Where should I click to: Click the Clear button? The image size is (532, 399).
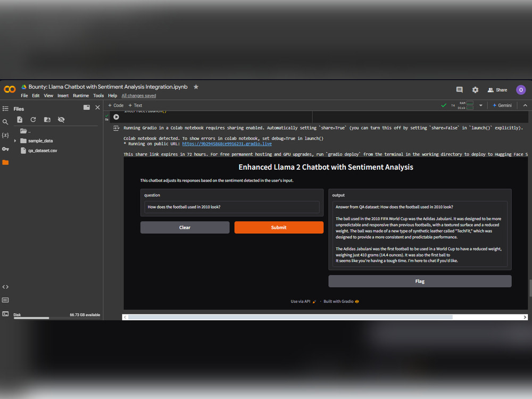pyautogui.click(x=185, y=228)
